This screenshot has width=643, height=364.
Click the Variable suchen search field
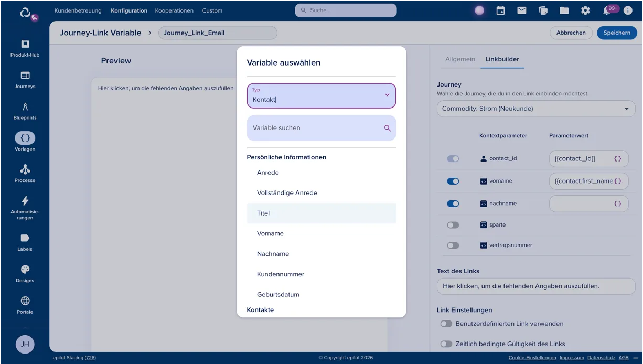(321, 128)
